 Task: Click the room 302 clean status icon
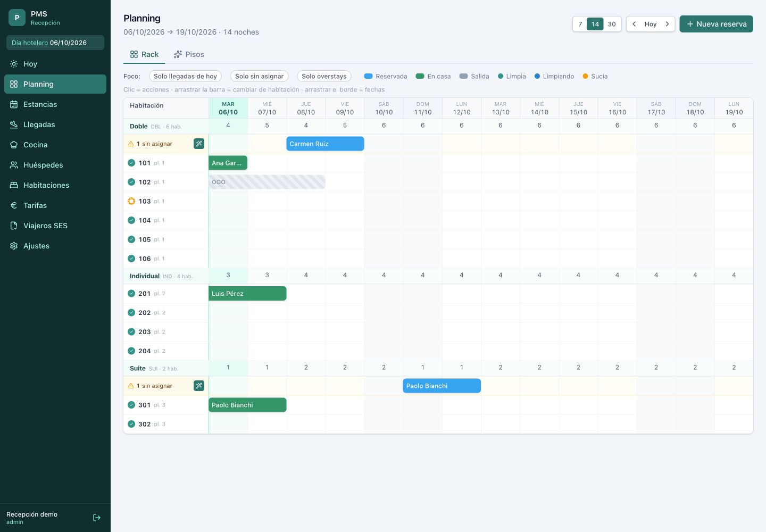(131, 424)
